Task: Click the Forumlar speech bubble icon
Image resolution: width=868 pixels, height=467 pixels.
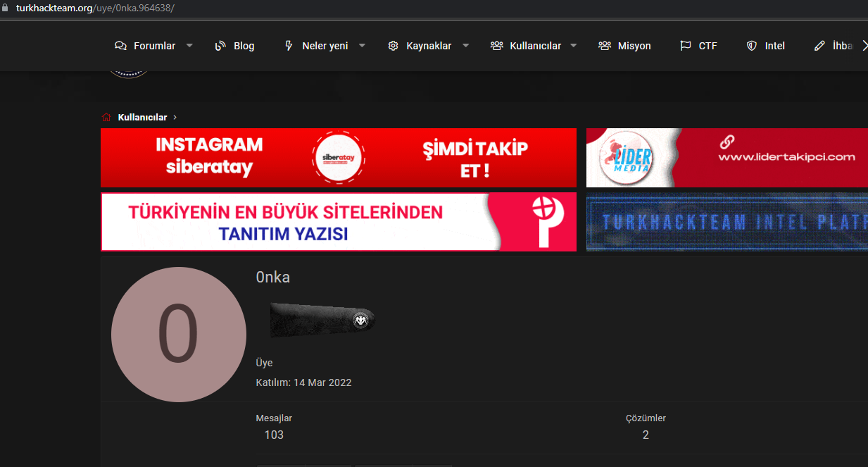Action: point(120,46)
